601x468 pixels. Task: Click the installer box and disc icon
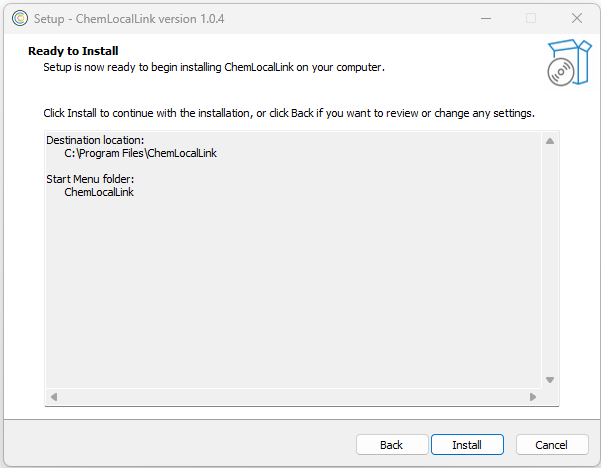pyautogui.click(x=567, y=62)
